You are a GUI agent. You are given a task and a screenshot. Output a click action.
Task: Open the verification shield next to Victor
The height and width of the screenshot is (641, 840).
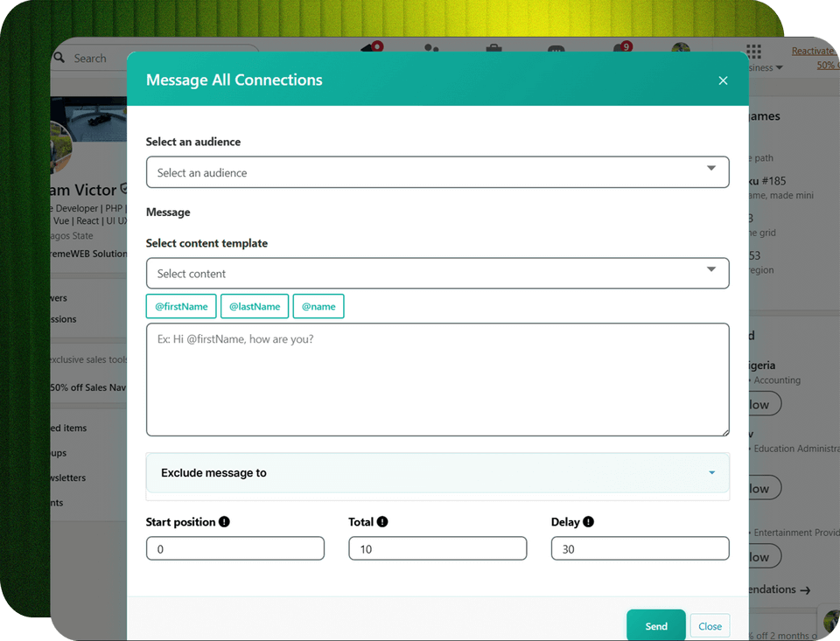coord(123,189)
